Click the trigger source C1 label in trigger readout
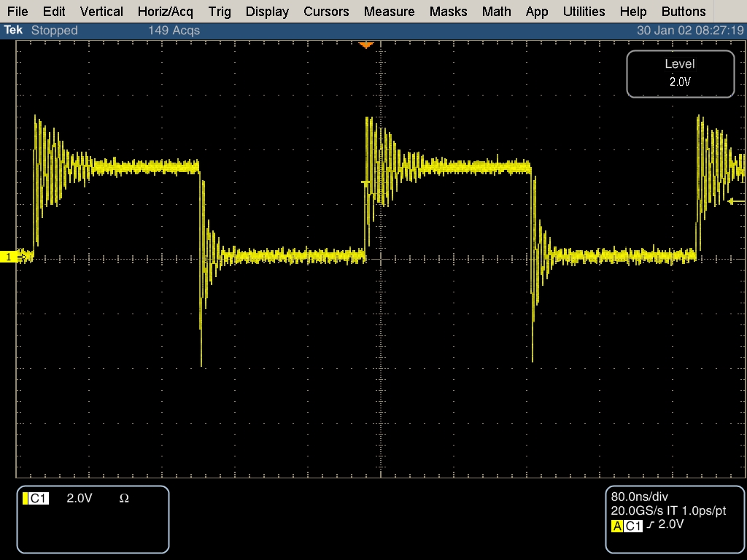 (633, 526)
